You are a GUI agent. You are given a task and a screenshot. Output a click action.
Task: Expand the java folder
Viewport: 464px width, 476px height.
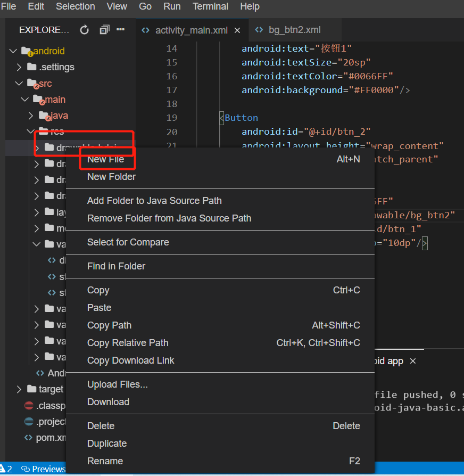[x=31, y=116]
